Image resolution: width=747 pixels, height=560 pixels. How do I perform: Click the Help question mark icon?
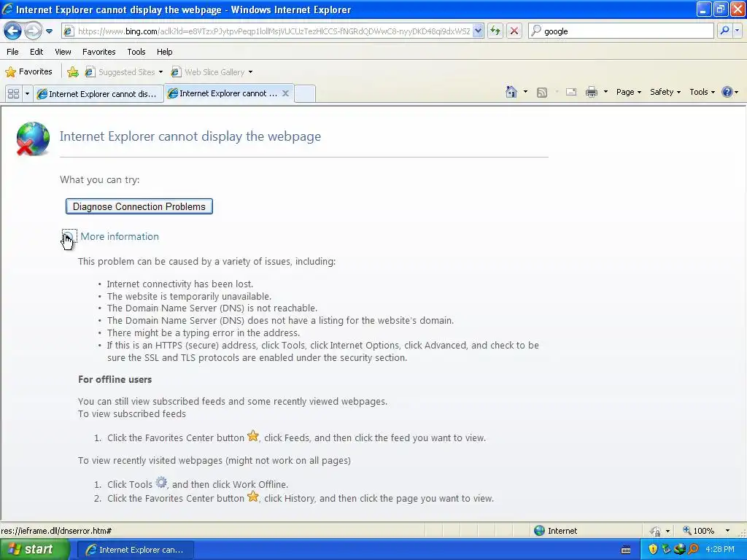pyautogui.click(x=727, y=92)
